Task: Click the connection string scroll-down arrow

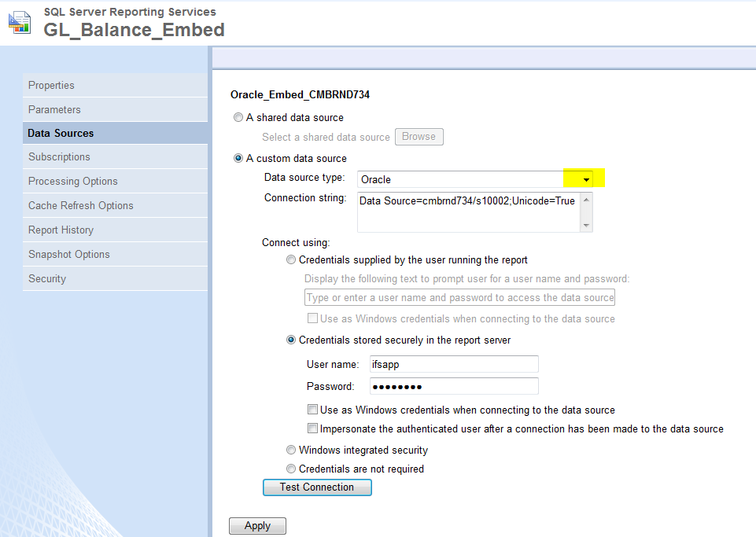Action: [587, 226]
